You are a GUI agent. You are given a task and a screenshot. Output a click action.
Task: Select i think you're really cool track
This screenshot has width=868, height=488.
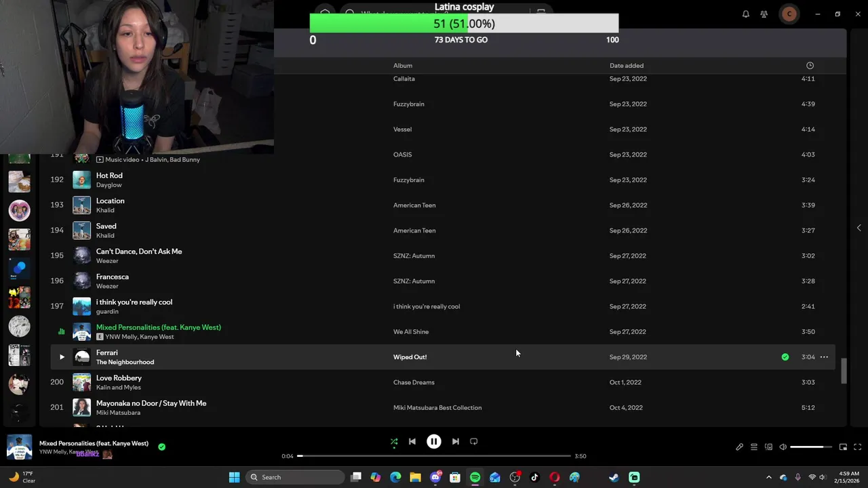click(134, 302)
